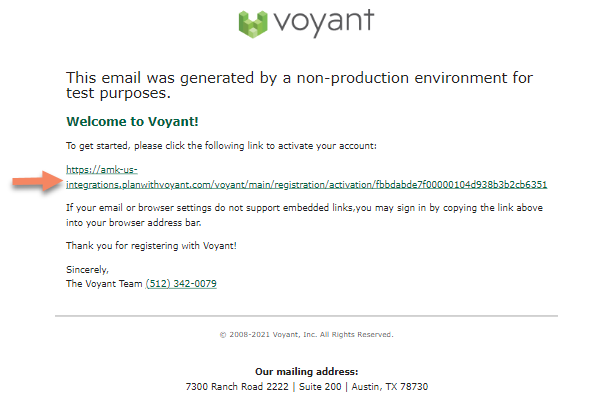Viewport: 594px width, 417px height.
Task: Click the horizontal divider line above footer
Action: [x=306, y=315]
